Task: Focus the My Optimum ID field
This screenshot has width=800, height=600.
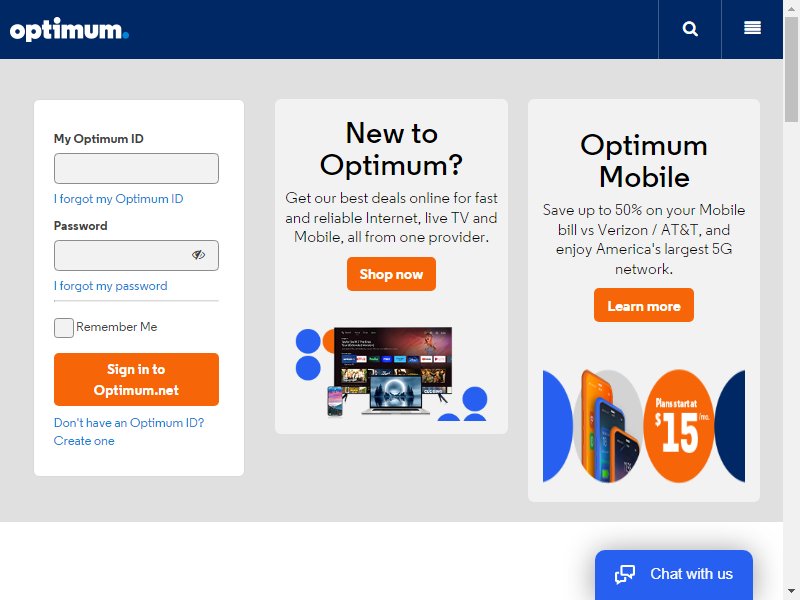Action: point(136,168)
